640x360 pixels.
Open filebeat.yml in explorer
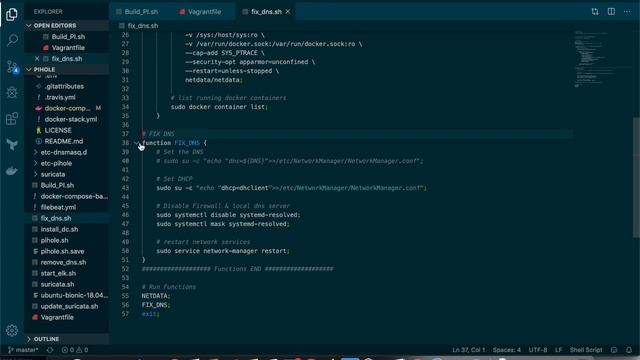58,207
